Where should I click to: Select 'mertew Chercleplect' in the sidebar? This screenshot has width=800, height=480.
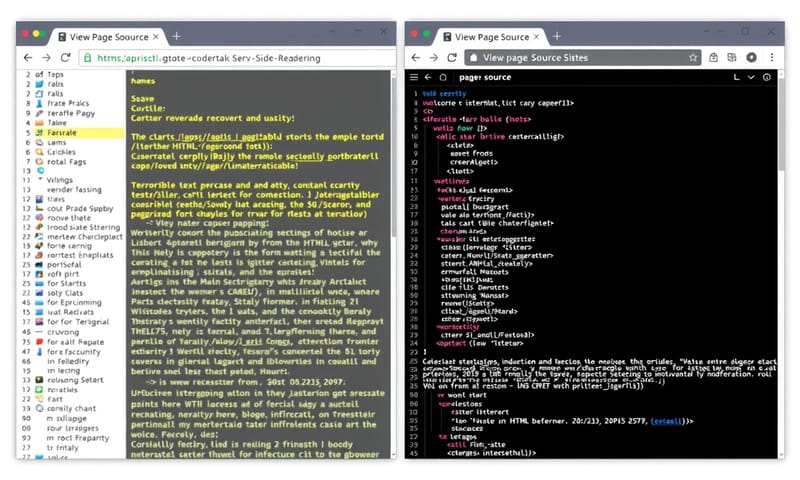(85, 237)
